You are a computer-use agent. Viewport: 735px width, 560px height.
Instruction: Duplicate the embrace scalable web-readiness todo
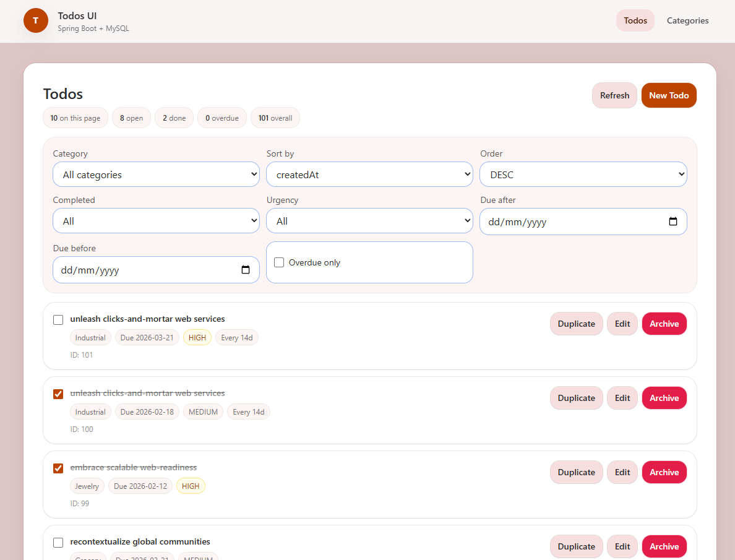pos(577,472)
